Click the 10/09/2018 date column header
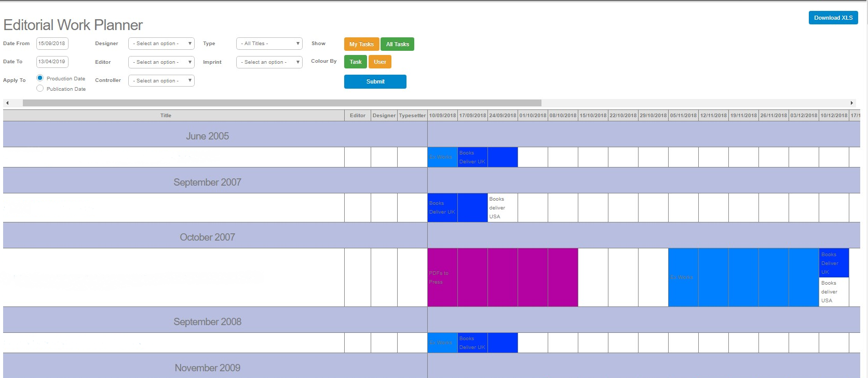The height and width of the screenshot is (378, 868). coord(442,115)
